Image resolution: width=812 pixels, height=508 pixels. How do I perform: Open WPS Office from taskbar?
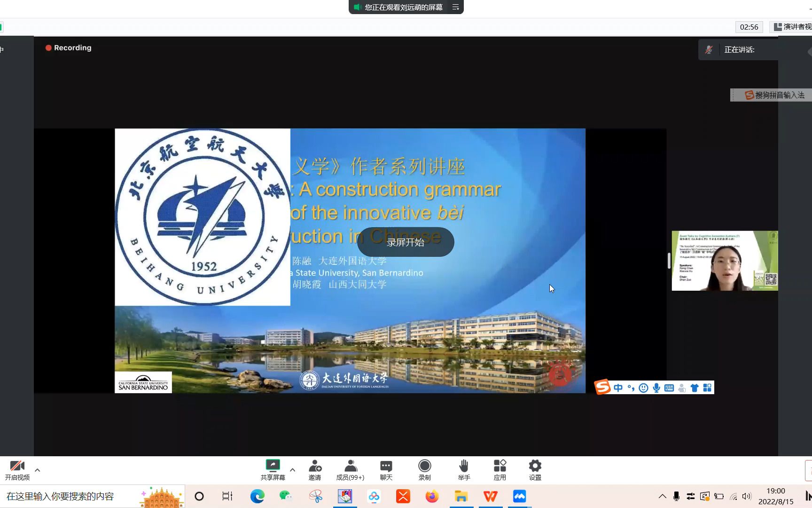pyautogui.click(x=490, y=496)
